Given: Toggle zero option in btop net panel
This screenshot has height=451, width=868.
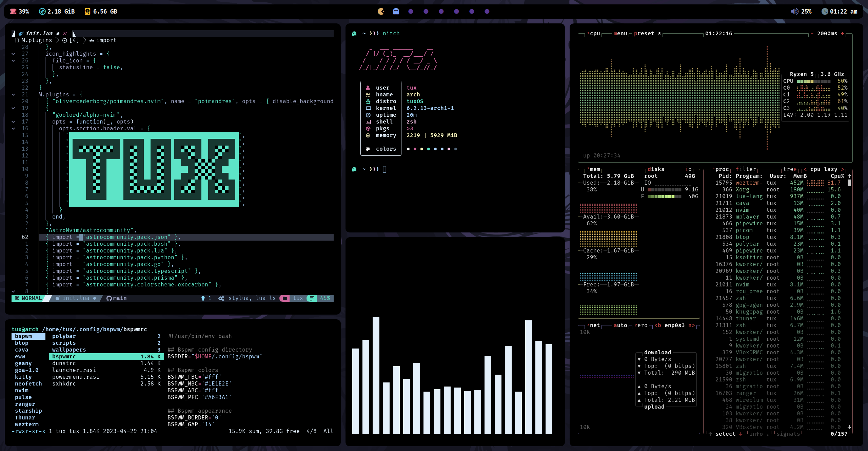Looking at the screenshot, I should click(640, 325).
